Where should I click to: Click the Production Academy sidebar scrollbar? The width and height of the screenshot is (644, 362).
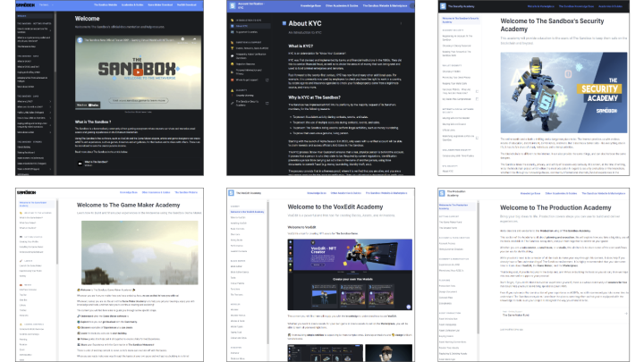point(478,267)
